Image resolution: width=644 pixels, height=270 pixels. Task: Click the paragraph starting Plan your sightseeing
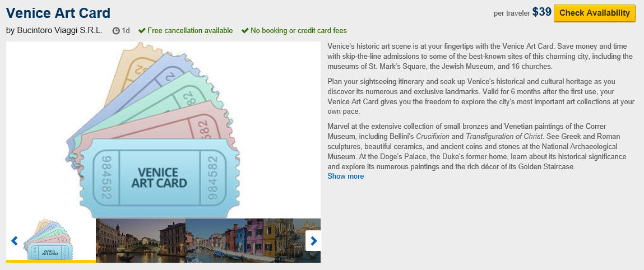(481, 96)
